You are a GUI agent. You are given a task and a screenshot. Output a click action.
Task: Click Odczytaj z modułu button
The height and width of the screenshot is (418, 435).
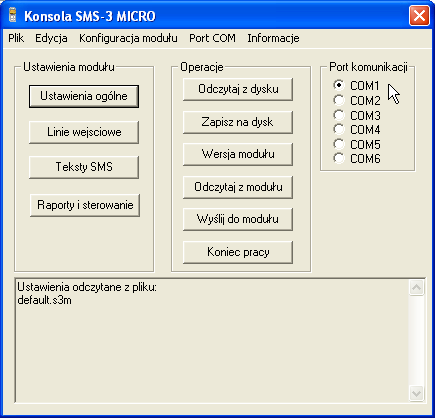pos(238,187)
